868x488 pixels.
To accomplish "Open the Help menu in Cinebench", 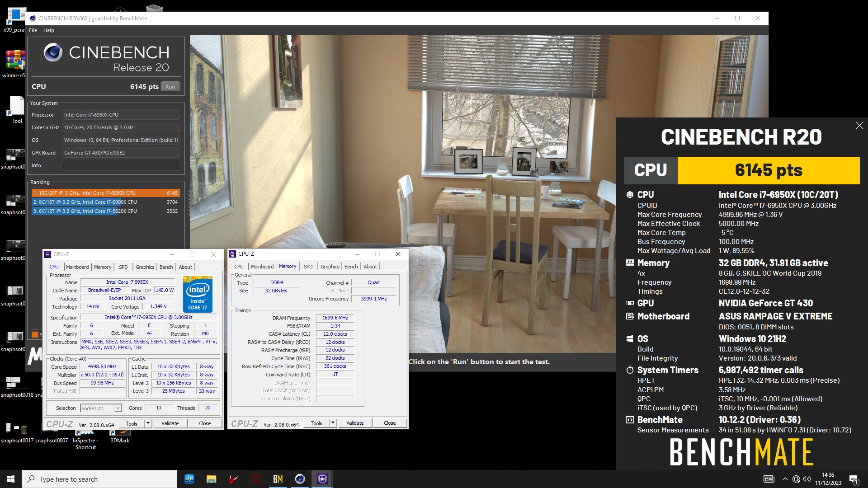I will [49, 30].
